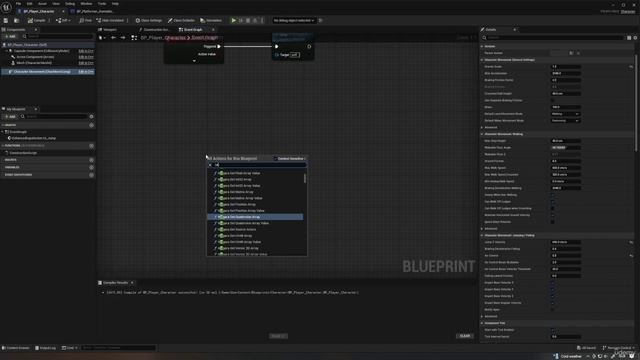Open the File menu
The height and width of the screenshot is (360, 640).
[18, 4]
